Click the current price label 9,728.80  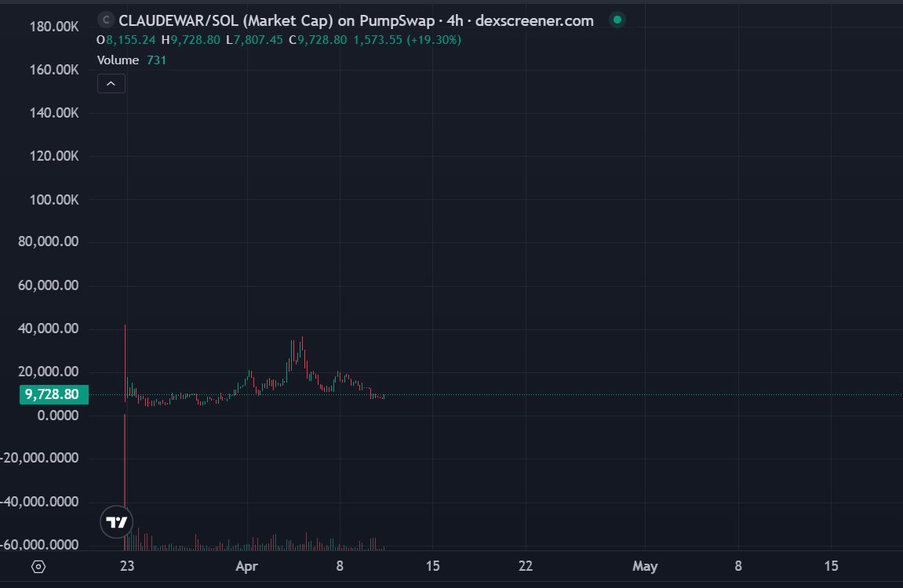click(x=53, y=394)
